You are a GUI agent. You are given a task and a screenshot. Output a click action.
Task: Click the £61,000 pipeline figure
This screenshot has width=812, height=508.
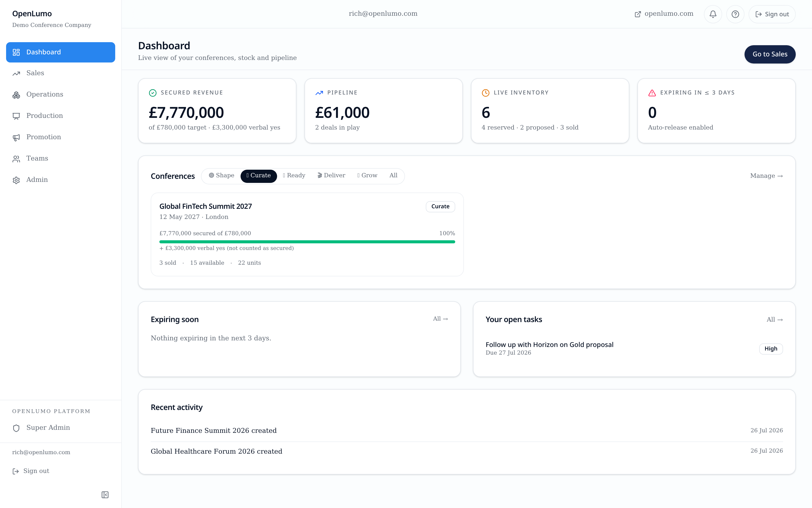click(x=342, y=113)
